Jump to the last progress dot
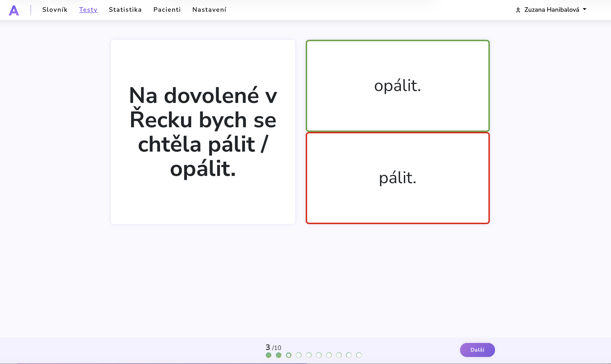This screenshot has height=364, width=611. point(359,355)
